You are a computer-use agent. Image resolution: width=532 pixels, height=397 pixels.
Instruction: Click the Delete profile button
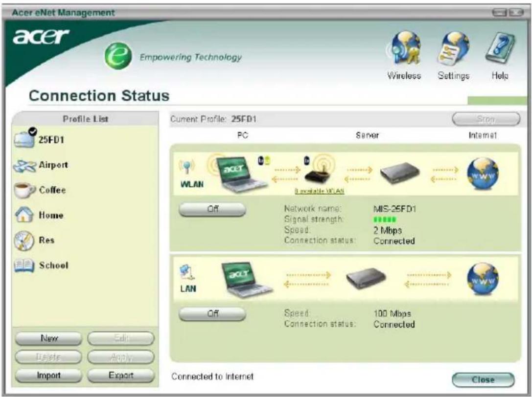coord(48,357)
